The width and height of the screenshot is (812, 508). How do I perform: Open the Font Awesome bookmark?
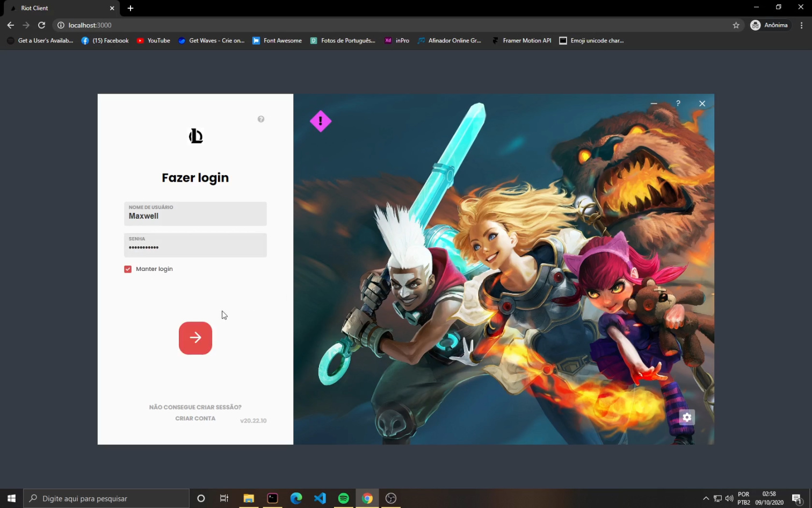[277, 41]
